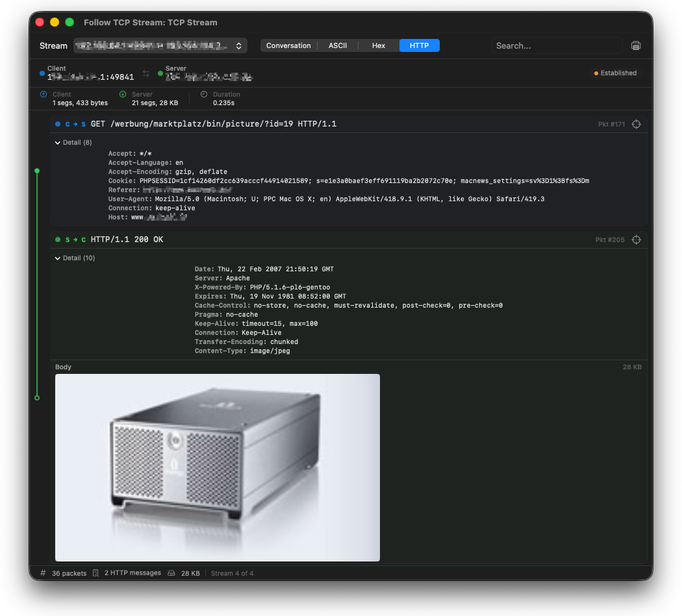Select the HTTP/1.1 200 OK response line

127,240
